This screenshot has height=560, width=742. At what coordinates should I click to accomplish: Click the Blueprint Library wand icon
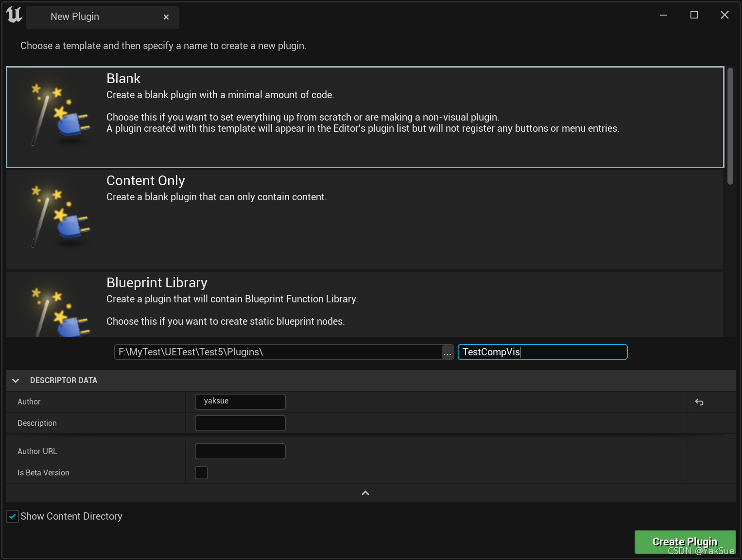(x=60, y=312)
